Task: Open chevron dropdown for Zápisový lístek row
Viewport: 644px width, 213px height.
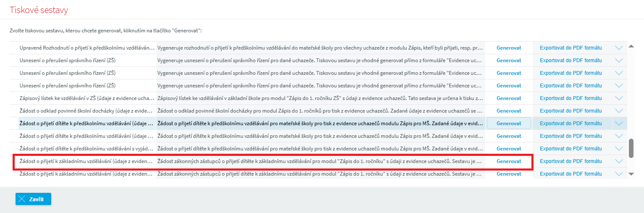Action: [x=619, y=98]
